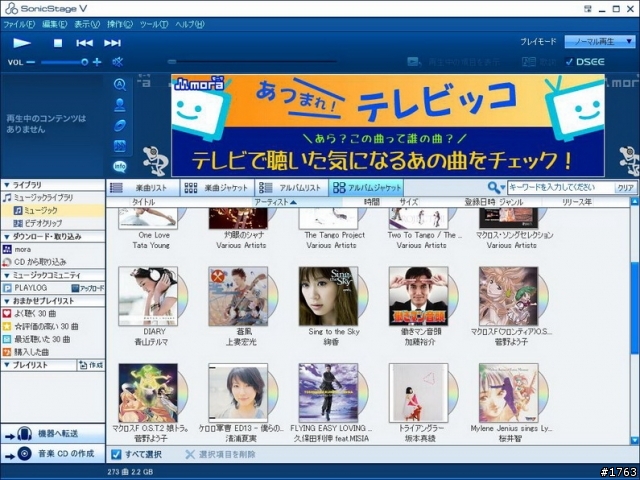Open よく聴く 30 曲 playlist
640x480 pixels.
pos(29,313)
